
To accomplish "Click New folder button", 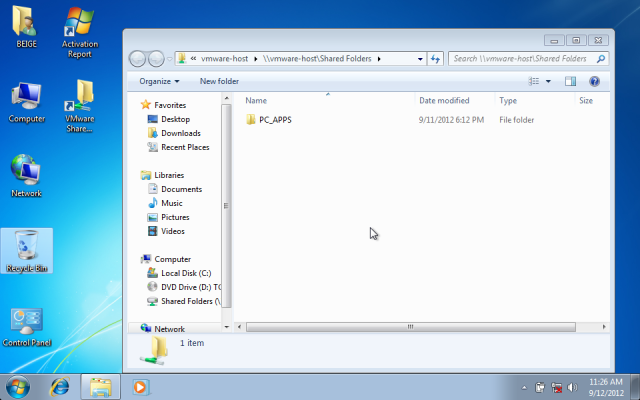I will [x=219, y=81].
